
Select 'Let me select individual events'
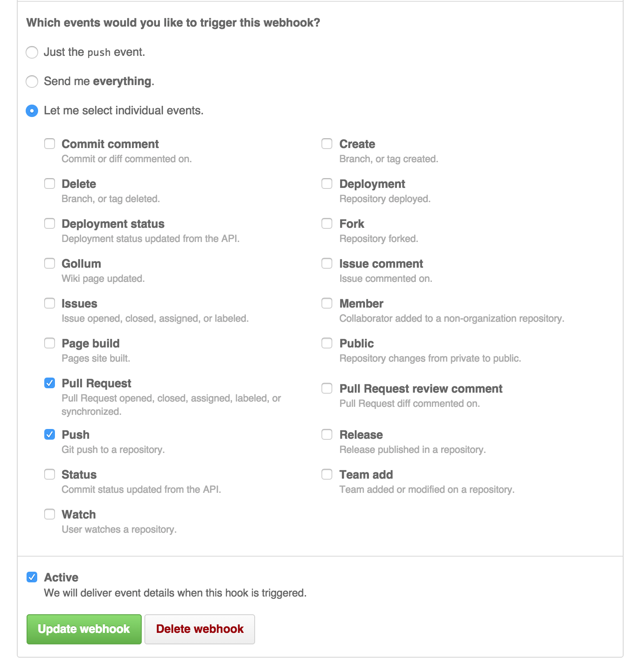31,111
